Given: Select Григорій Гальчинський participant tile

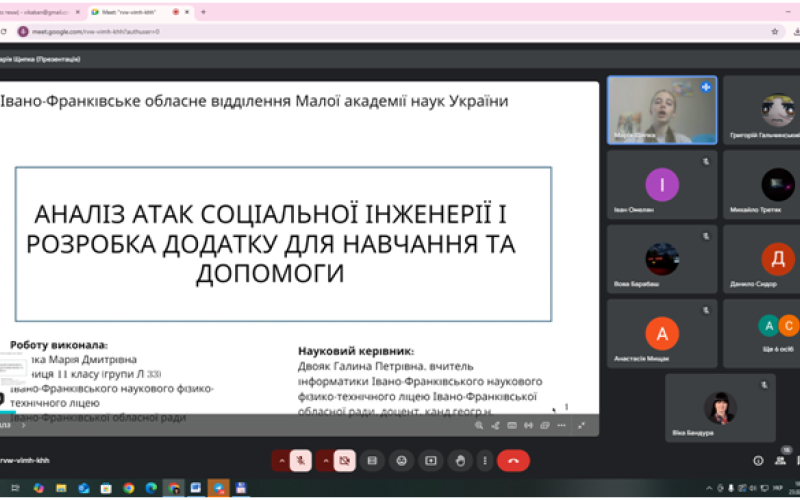Looking at the screenshot, I should click(762, 110).
